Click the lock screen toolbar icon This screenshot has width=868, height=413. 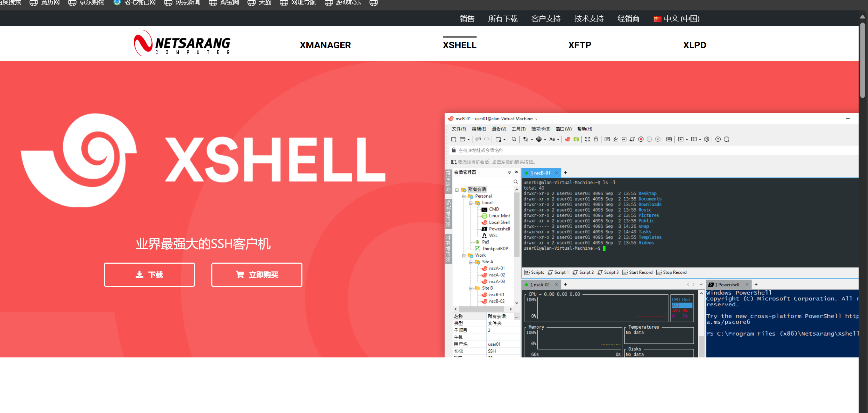point(596,139)
